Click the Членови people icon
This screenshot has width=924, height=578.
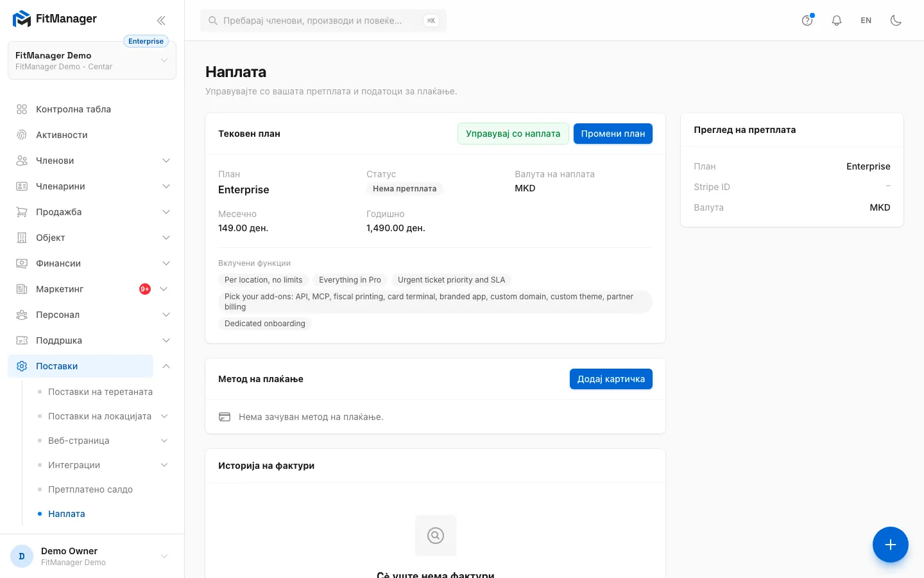tap(22, 161)
